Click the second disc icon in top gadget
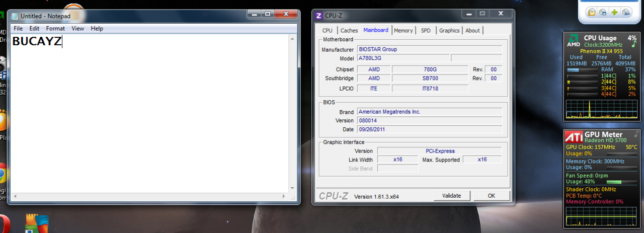The image size is (644, 233). tap(603, 12)
